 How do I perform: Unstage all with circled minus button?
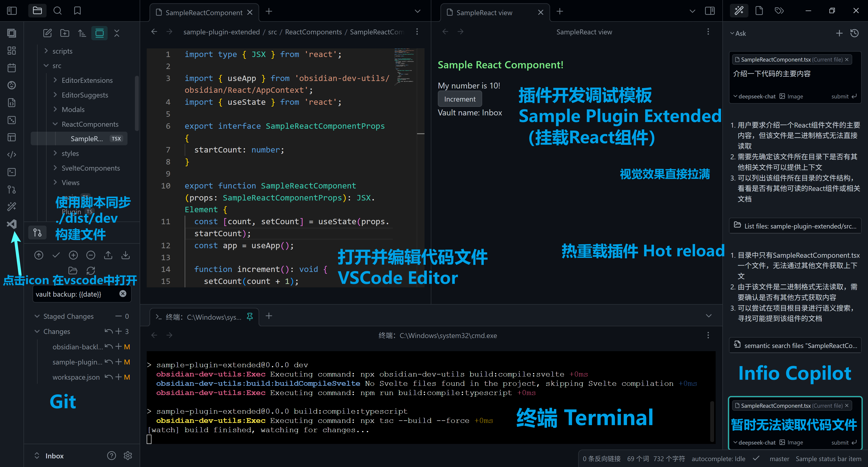(x=91, y=255)
